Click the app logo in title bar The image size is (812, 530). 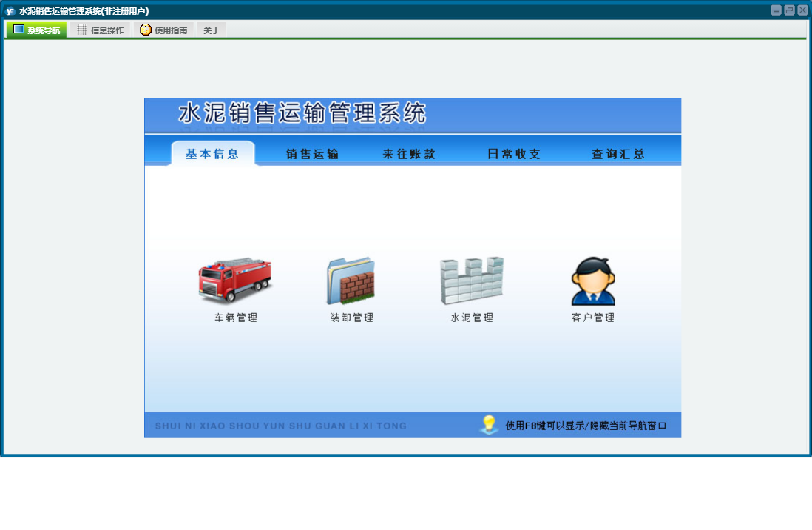pyautogui.click(x=10, y=11)
